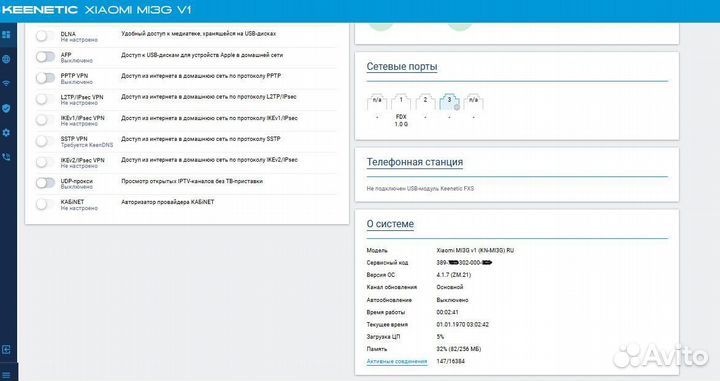Click the L2TP/IPsec VPN service label

pos(82,97)
